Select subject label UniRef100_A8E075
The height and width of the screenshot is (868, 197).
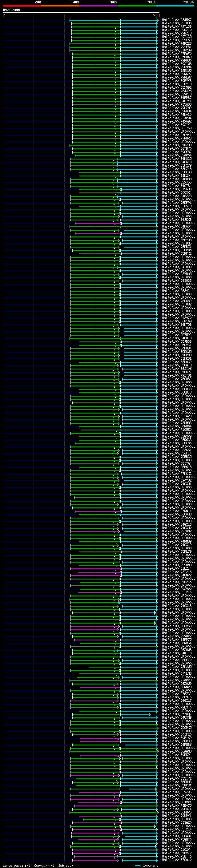pos(177,805)
